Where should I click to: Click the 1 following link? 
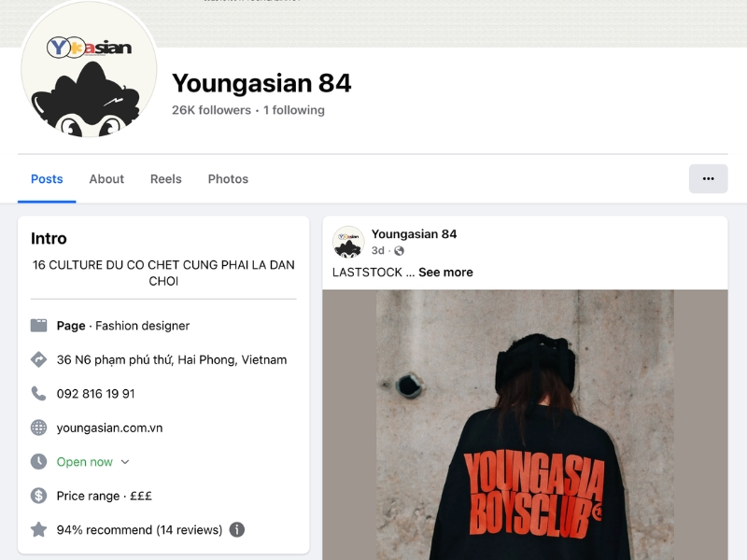point(294,110)
